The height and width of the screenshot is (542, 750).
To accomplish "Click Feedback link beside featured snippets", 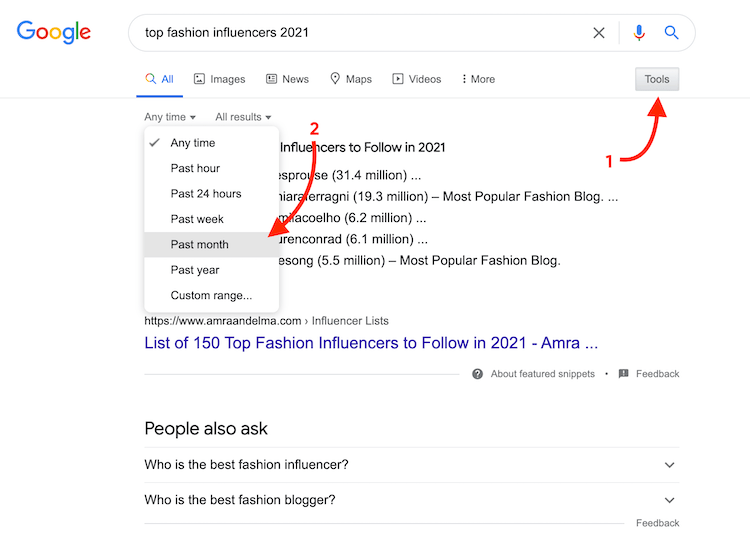I will 657,374.
